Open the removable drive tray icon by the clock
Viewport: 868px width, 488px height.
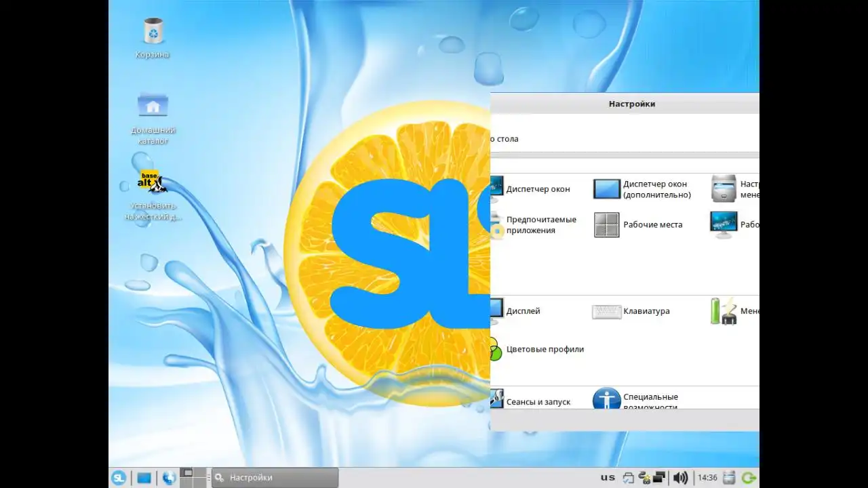point(729,478)
